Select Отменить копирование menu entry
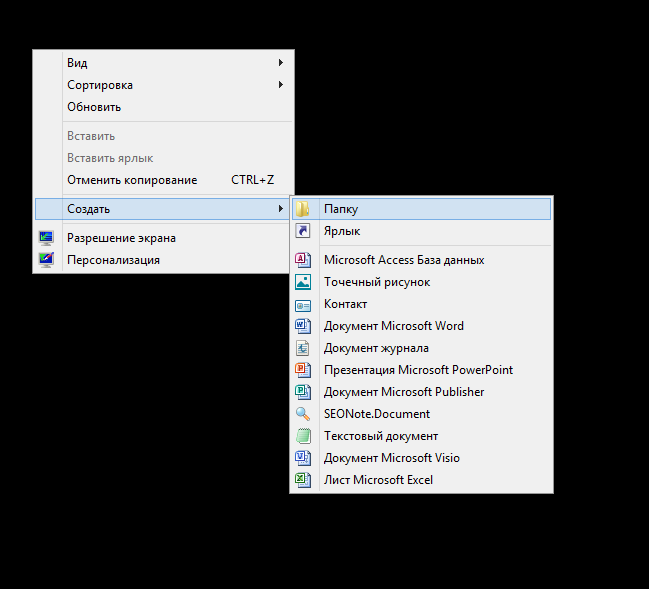The image size is (649, 589). 132,180
